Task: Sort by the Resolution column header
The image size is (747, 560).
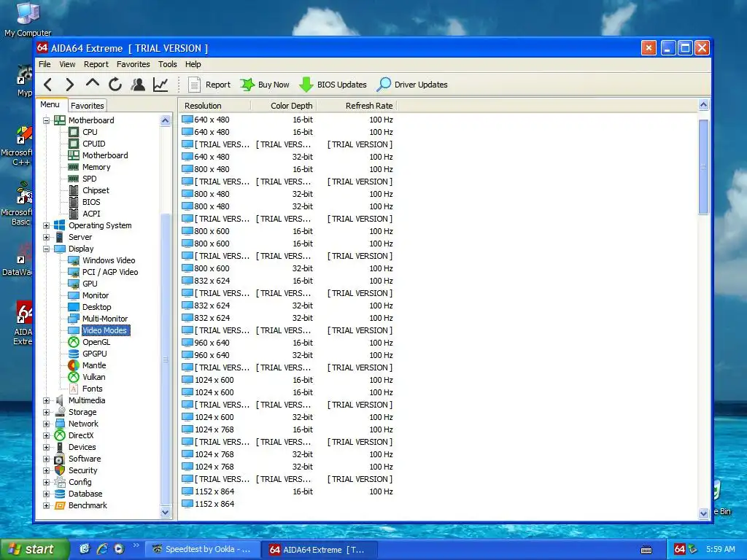Action: (215, 106)
